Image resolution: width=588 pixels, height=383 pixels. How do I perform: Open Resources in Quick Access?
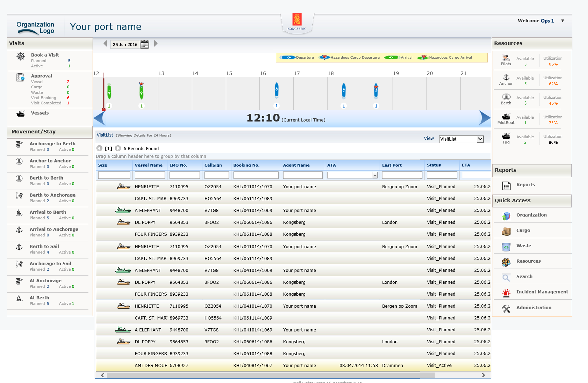click(x=528, y=261)
